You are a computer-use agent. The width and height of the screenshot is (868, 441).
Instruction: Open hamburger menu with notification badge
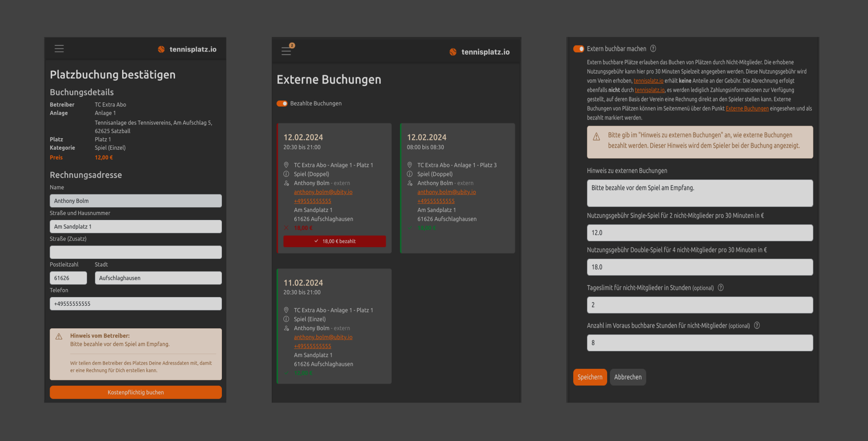tap(286, 51)
